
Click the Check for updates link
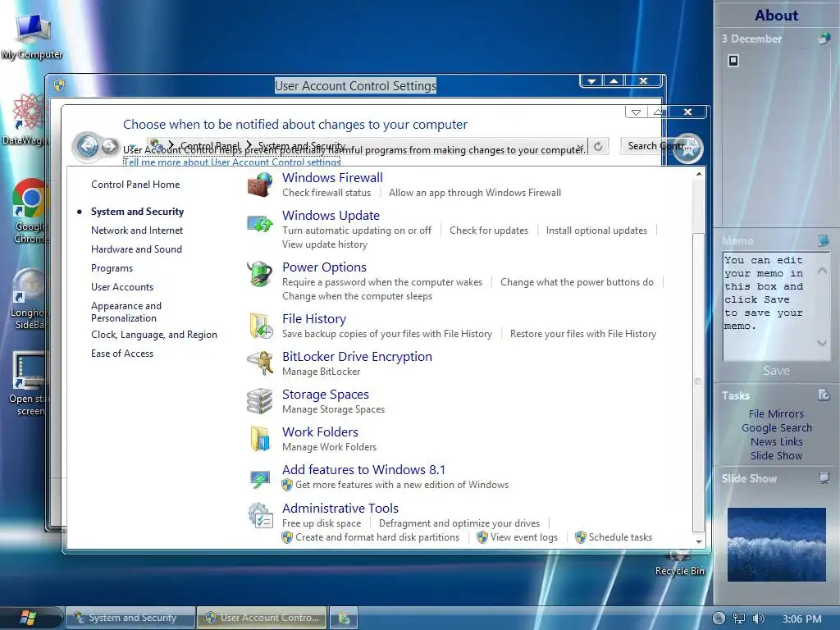489,231
